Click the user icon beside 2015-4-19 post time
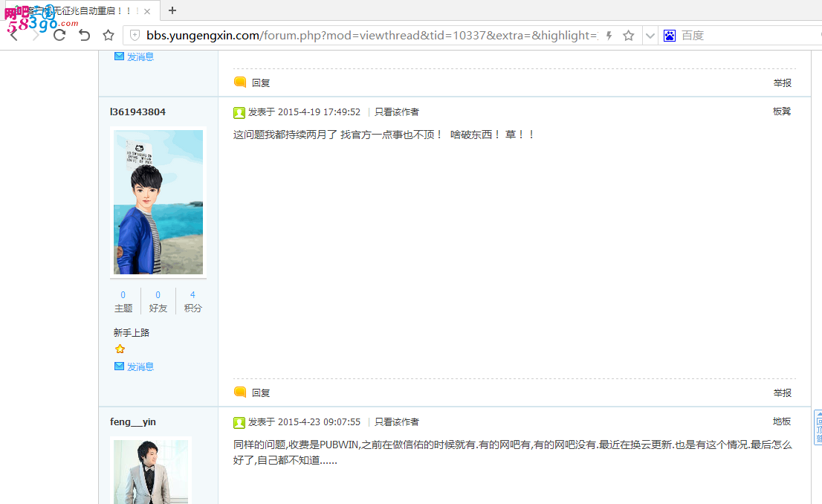 [239, 112]
